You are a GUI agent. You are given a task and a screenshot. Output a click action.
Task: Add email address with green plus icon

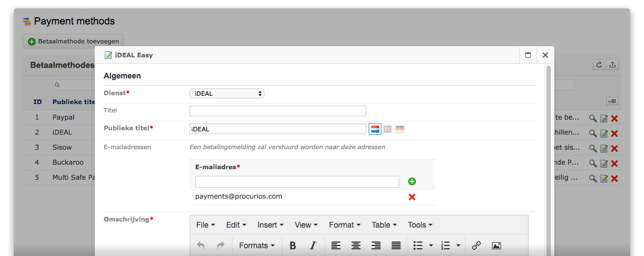[412, 182]
